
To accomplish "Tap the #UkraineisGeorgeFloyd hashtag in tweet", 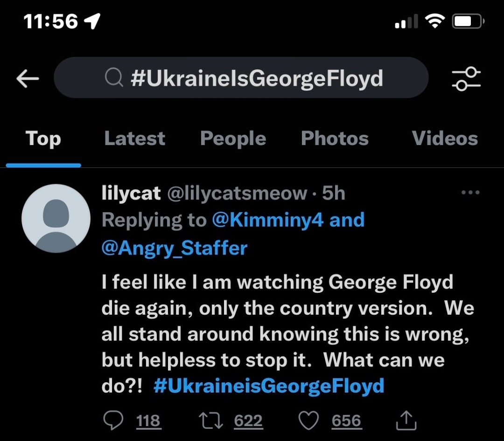I will (x=268, y=386).
